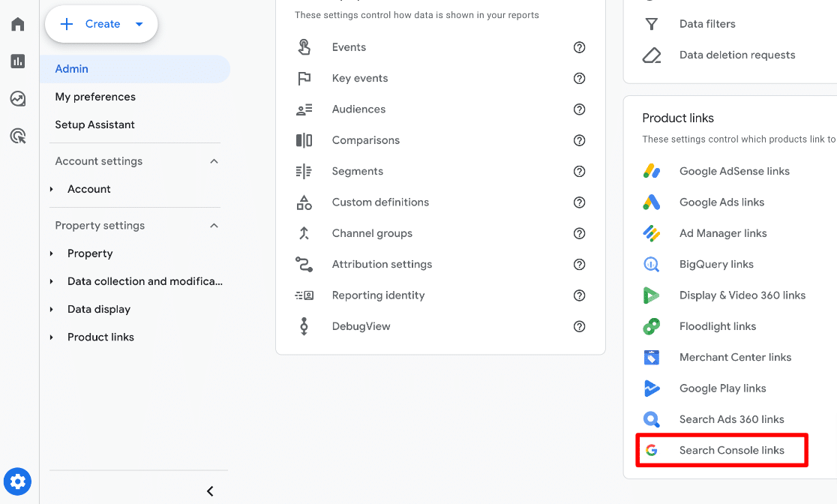Open My preferences from the sidebar
Image resolution: width=837 pixels, height=504 pixels.
coord(95,96)
